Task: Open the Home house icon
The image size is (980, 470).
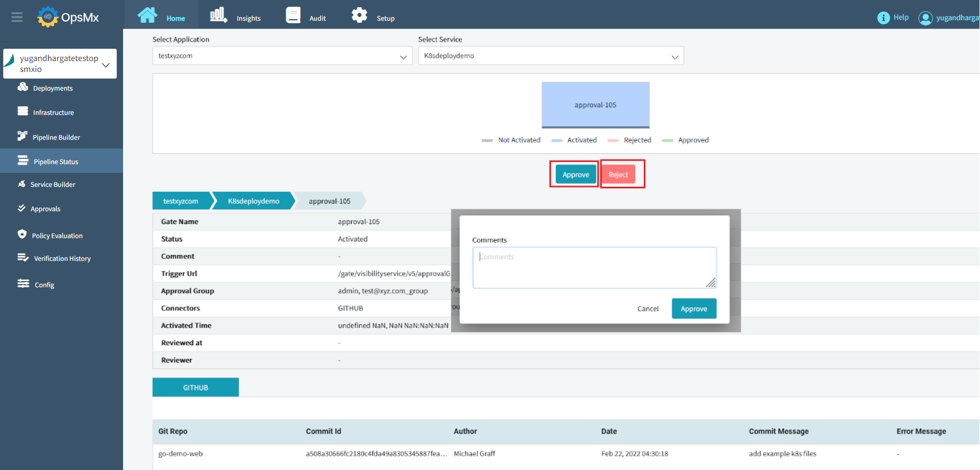Action: (147, 15)
